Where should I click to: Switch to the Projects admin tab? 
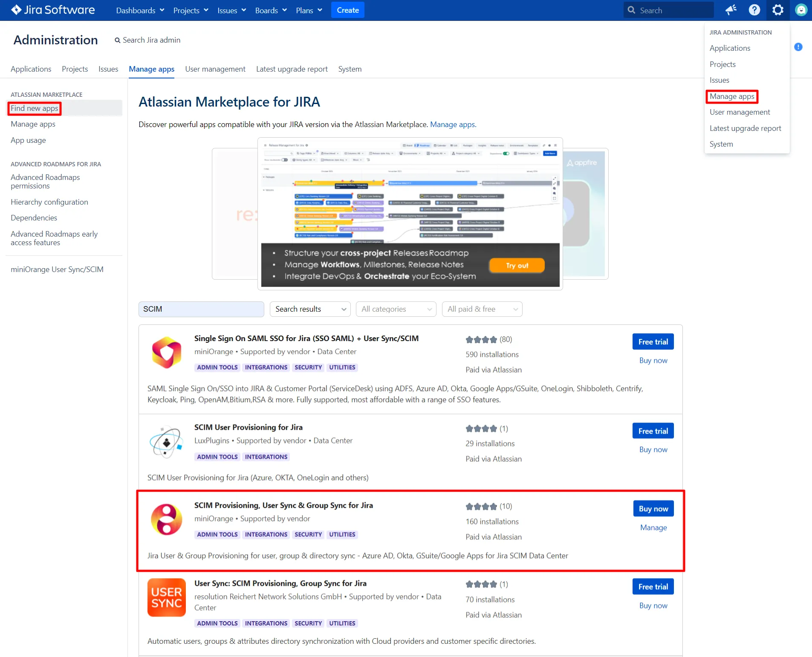(x=75, y=69)
